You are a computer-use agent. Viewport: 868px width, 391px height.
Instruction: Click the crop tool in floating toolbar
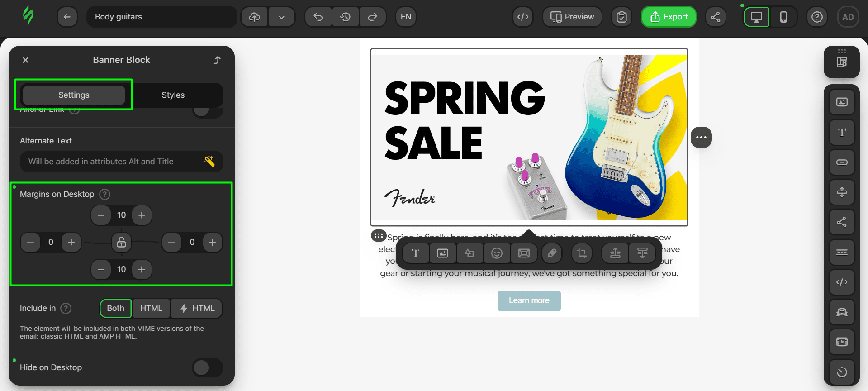(582, 253)
